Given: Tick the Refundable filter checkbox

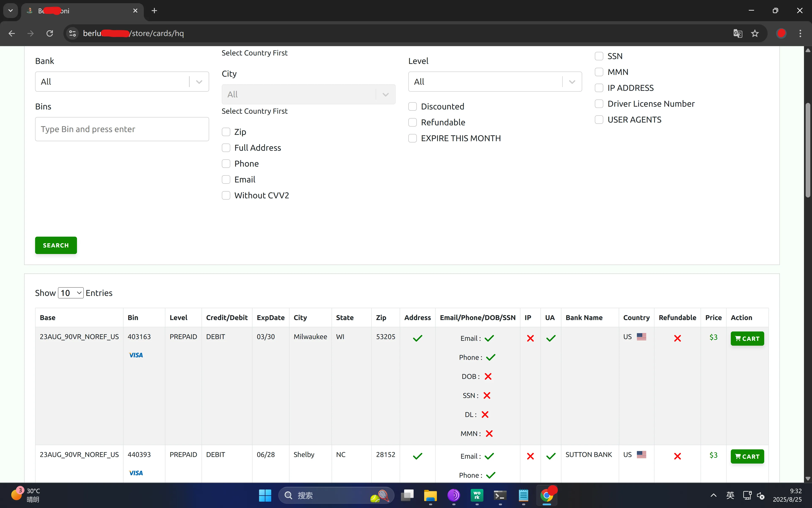Looking at the screenshot, I should [413, 122].
